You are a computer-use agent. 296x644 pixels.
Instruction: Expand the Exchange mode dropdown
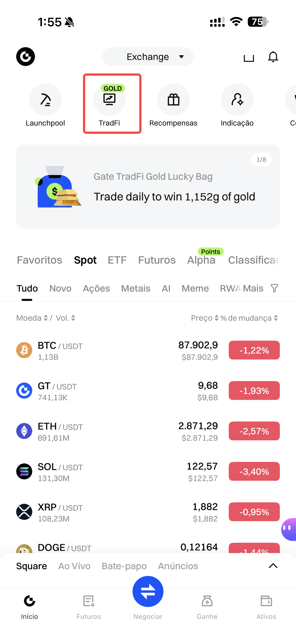(148, 57)
